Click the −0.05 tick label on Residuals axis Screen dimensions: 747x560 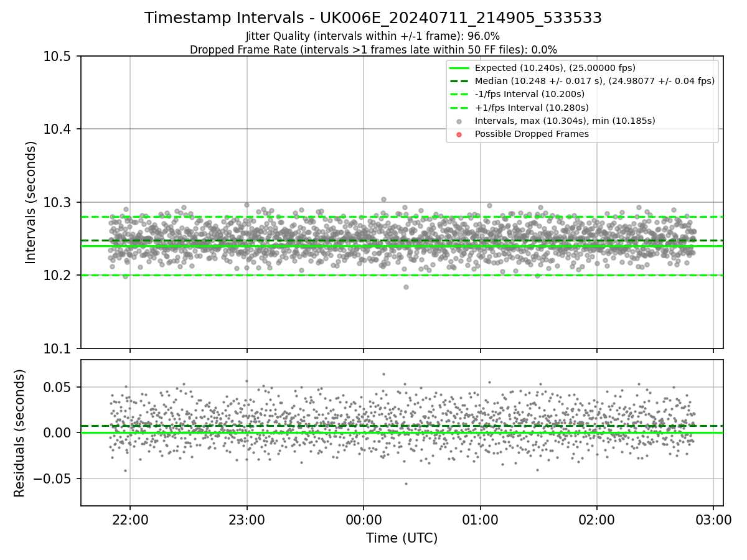(x=54, y=478)
